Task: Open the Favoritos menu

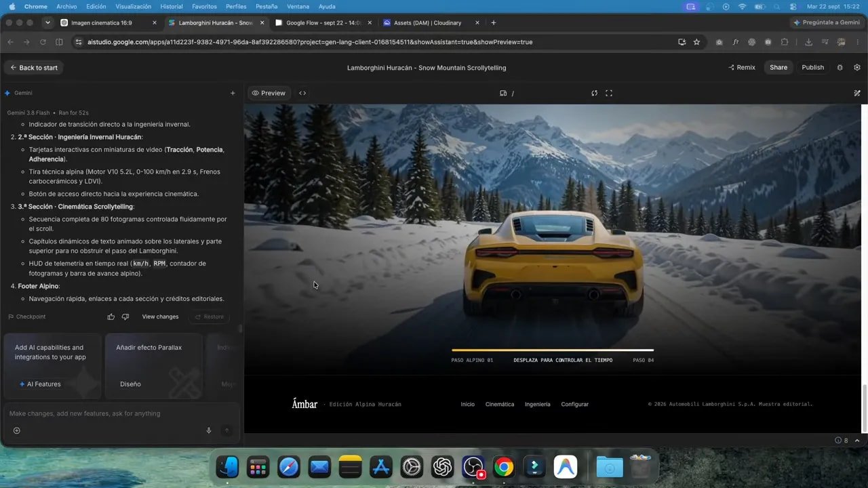Action: pos(204,6)
